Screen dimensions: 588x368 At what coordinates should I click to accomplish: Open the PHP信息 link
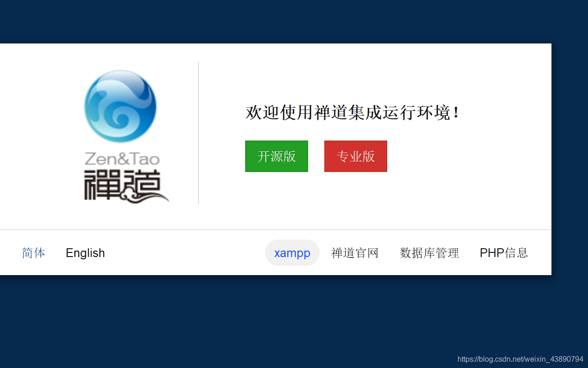504,253
